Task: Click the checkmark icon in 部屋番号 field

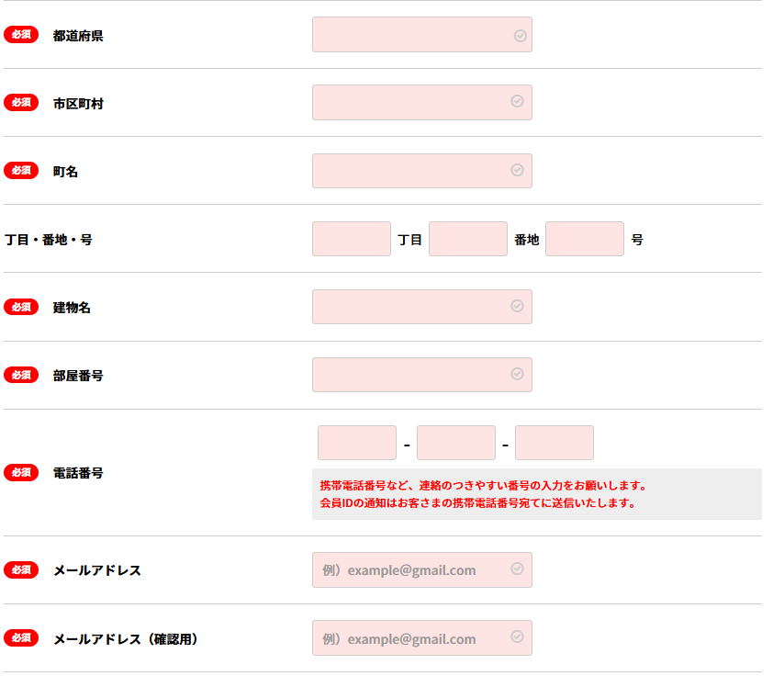Action: [x=518, y=374]
